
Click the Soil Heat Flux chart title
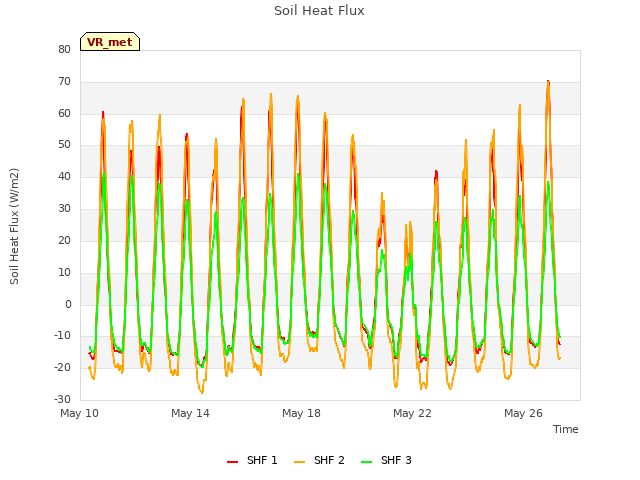319,11
